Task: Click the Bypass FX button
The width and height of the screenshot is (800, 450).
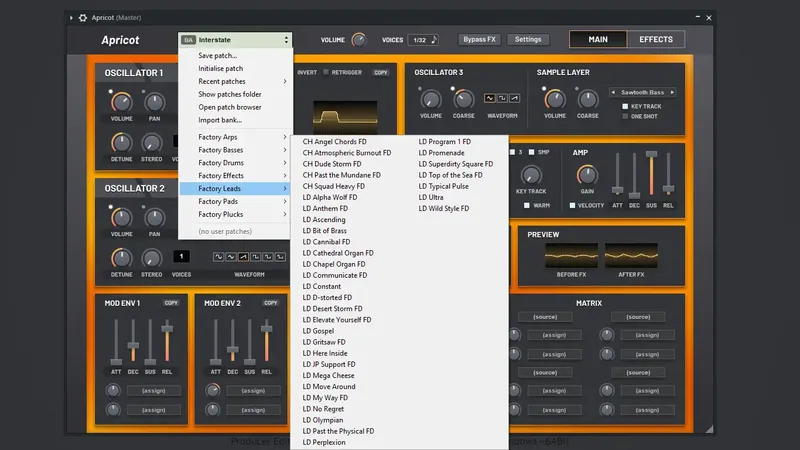Action: (479, 39)
